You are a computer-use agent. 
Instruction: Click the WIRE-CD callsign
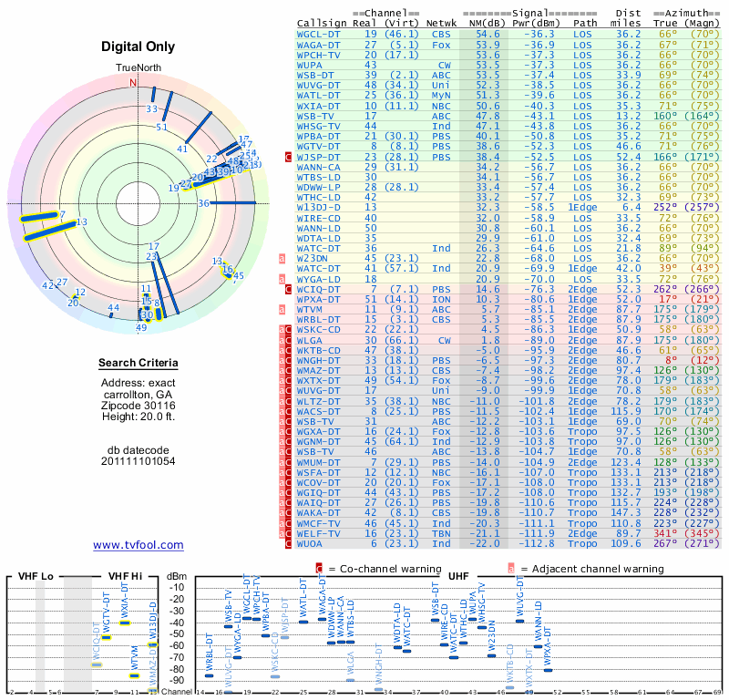318,218
